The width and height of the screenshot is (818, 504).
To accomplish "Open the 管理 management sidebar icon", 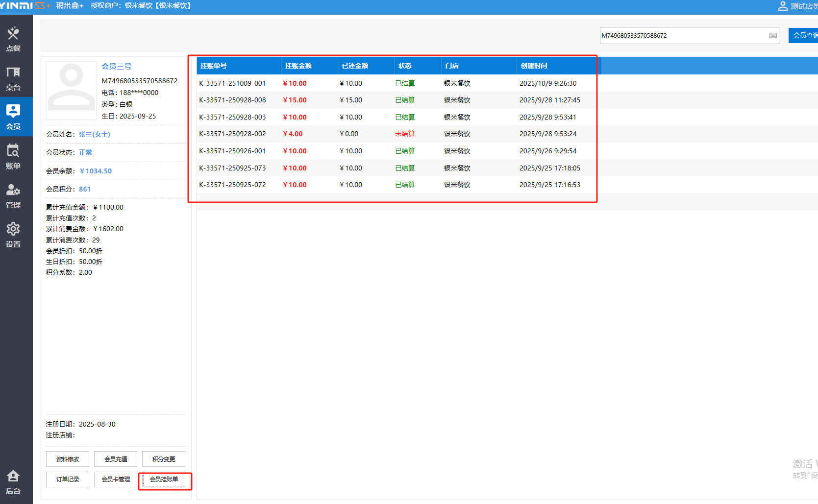I will (13, 195).
